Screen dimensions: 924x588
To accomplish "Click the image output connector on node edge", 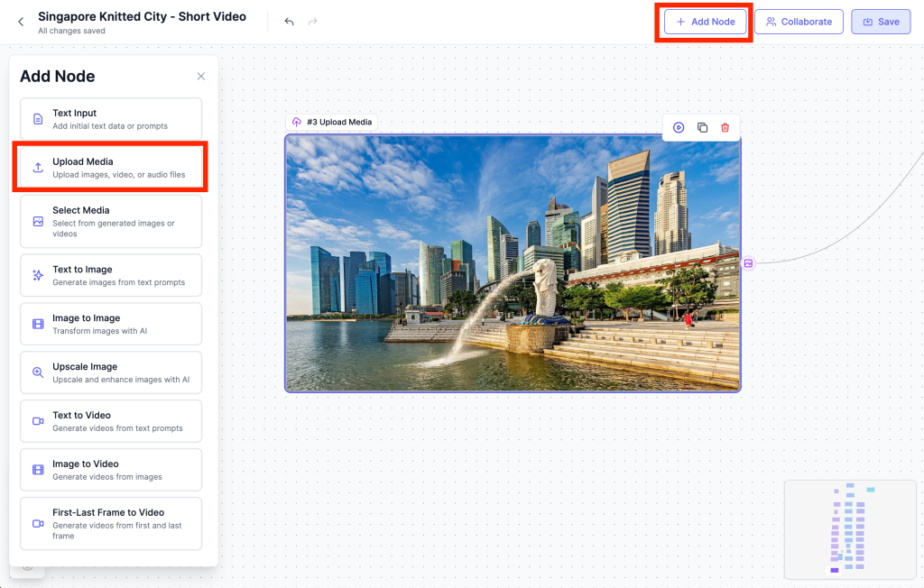I will [x=748, y=263].
